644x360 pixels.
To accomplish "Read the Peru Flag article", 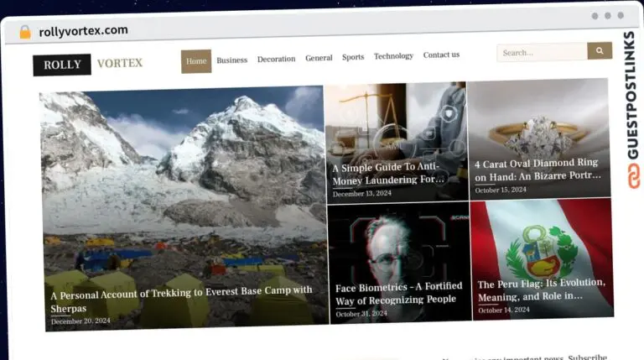I will tap(529, 290).
